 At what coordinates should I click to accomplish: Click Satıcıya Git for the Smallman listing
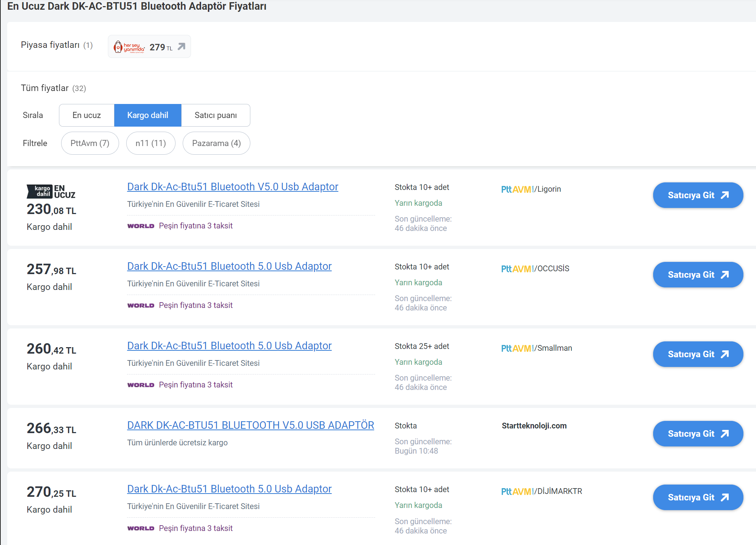point(697,354)
